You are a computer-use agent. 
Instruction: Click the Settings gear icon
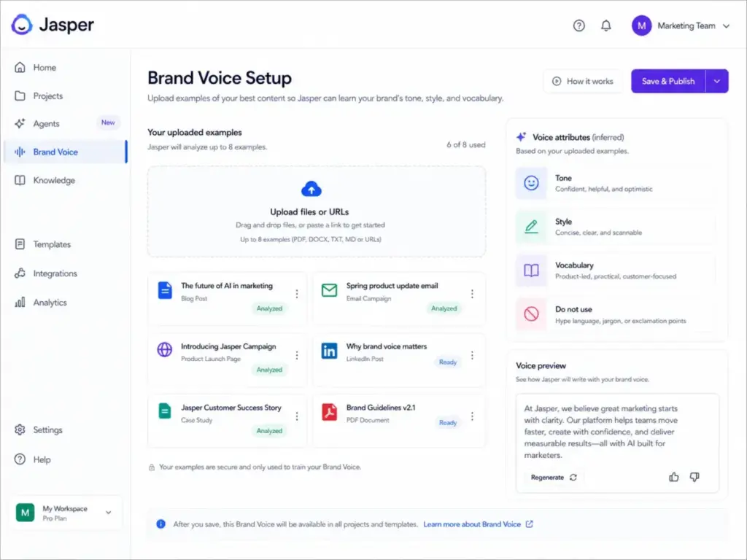[20, 429]
